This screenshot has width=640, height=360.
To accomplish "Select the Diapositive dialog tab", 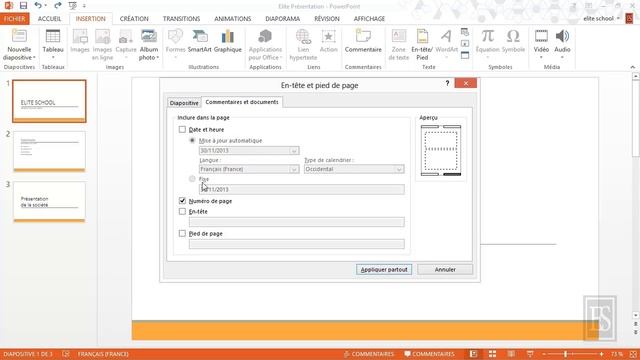I will pyautogui.click(x=184, y=103).
